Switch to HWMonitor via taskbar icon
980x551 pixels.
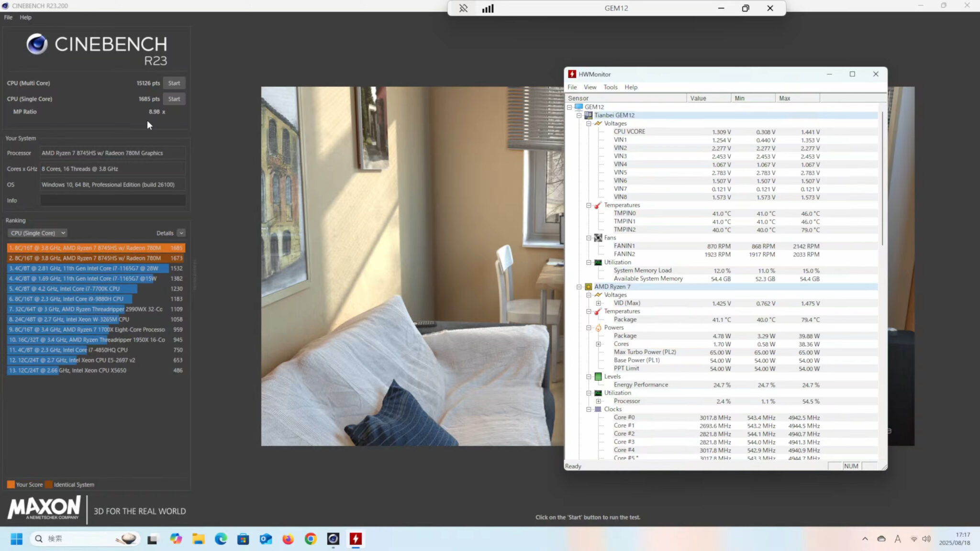356,539
